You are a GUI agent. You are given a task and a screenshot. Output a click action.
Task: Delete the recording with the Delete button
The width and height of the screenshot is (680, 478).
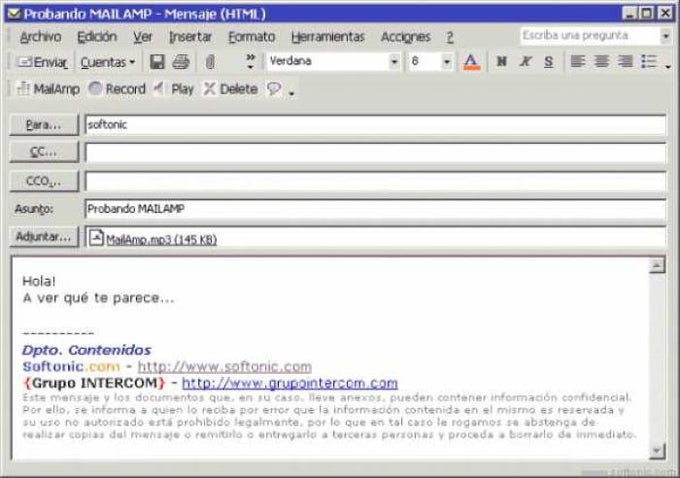pos(231,89)
